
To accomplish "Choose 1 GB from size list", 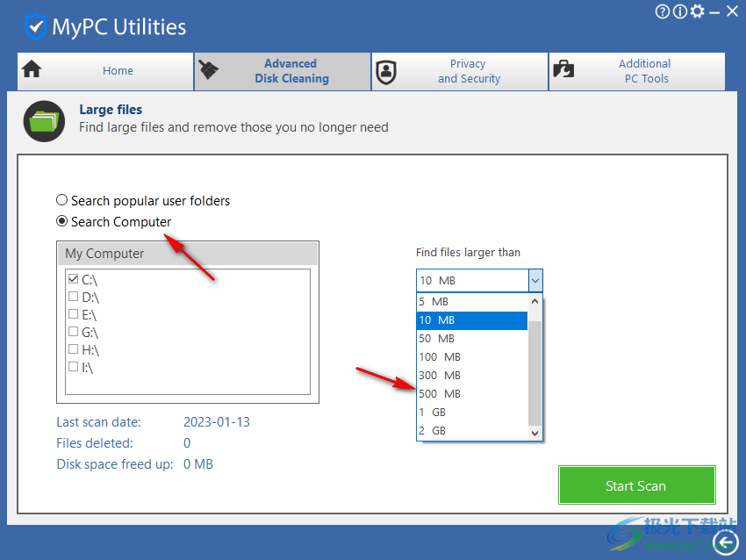I will (x=472, y=413).
